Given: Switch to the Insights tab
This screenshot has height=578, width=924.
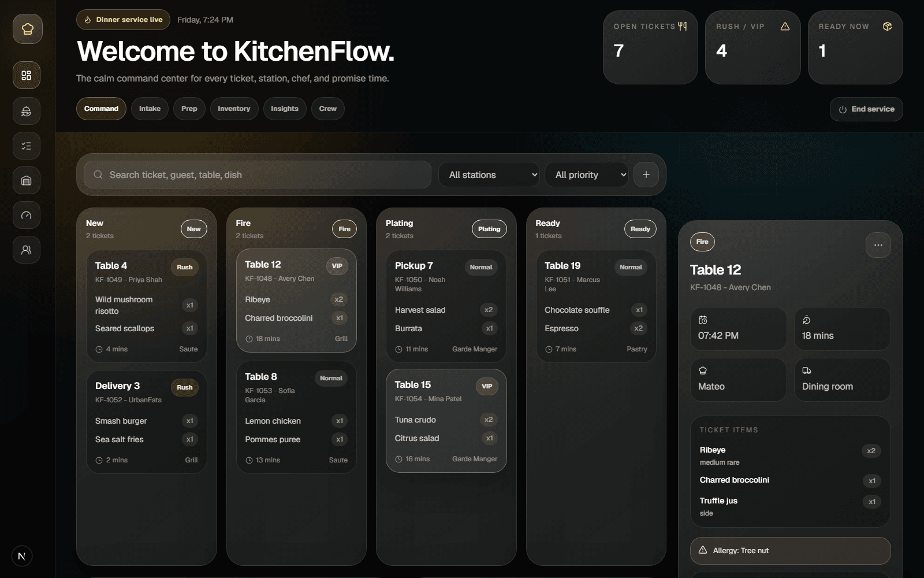Looking at the screenshot, I should (285, 109).
